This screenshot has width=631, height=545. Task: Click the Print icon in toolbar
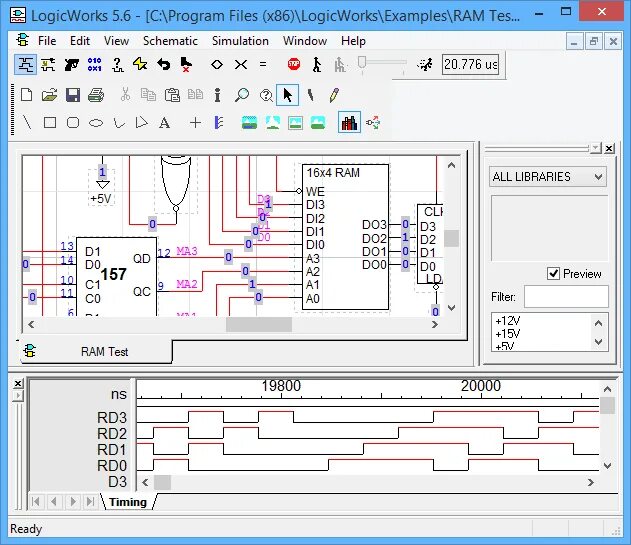(x=96, y=95)
